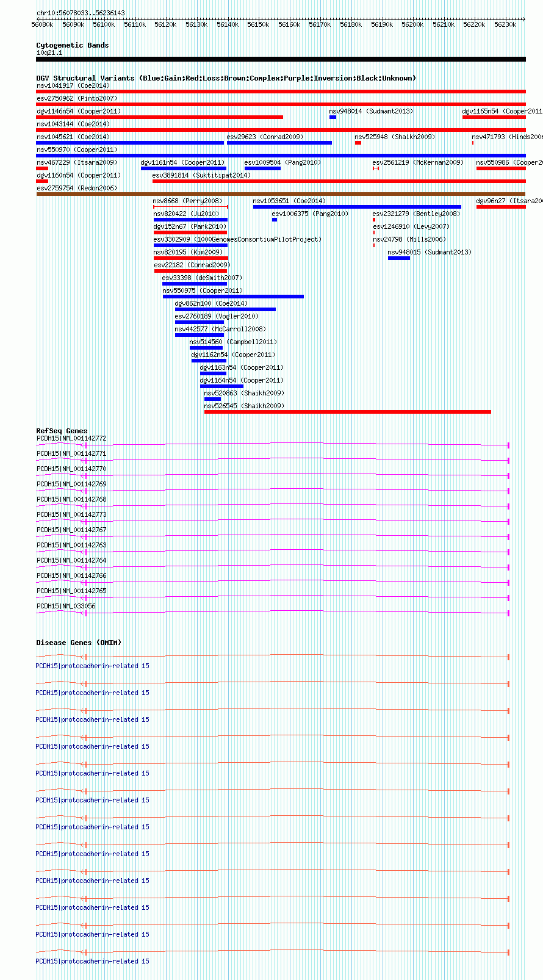Select nsv550970 (Cooper2011) variant
The height and width of the screenshot is (980, 543).
point(77,150)
